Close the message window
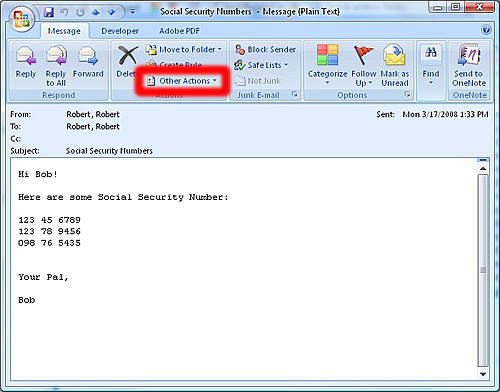The height and width of the screenshot is (392, 500). click(479, 7)
